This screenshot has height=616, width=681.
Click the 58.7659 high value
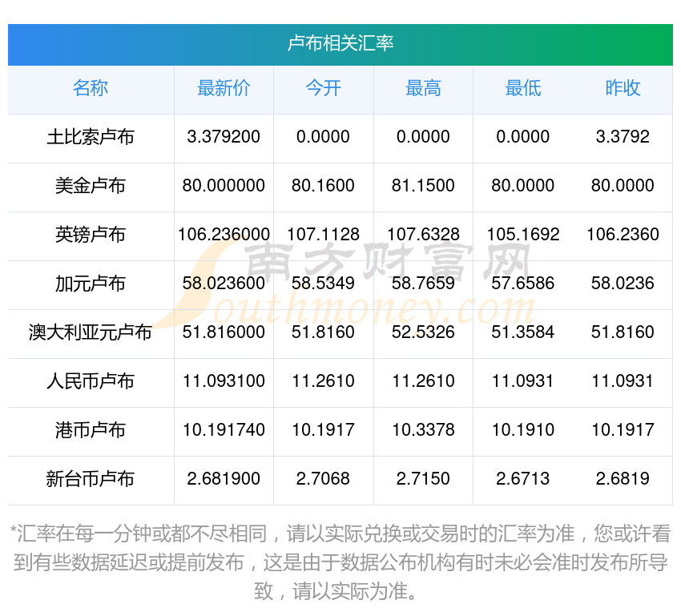click(423, 284)
